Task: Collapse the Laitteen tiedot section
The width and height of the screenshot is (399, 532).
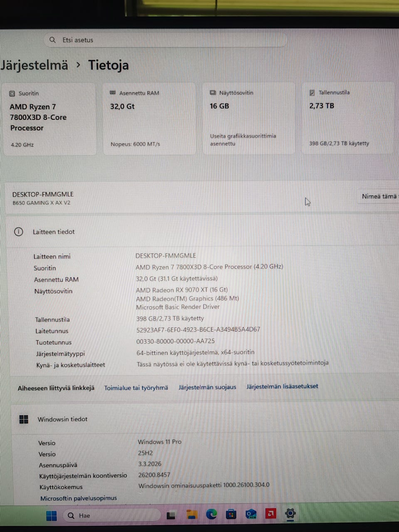Action: tap(204, 232)
